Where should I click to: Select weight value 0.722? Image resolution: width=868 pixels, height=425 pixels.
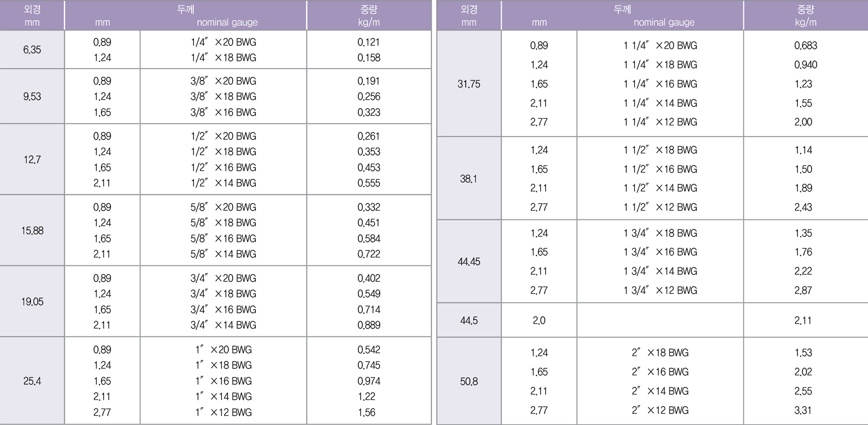click(x=368, y=254)
